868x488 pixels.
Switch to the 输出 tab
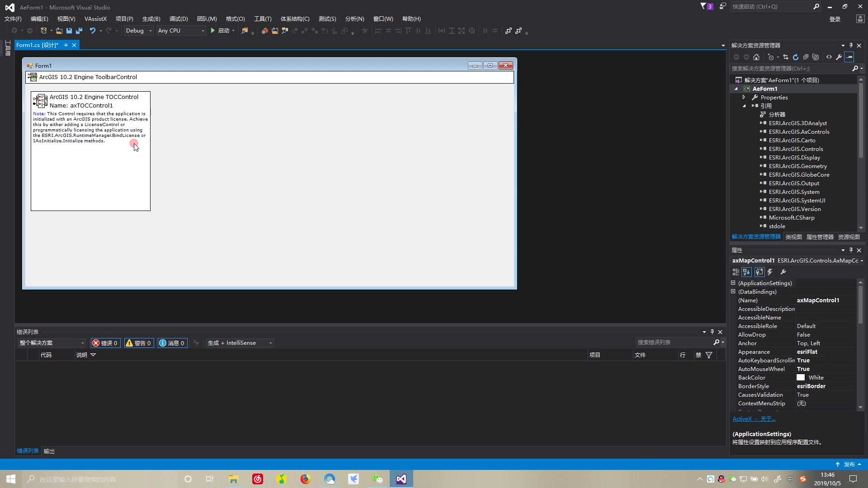click(49, 451)
